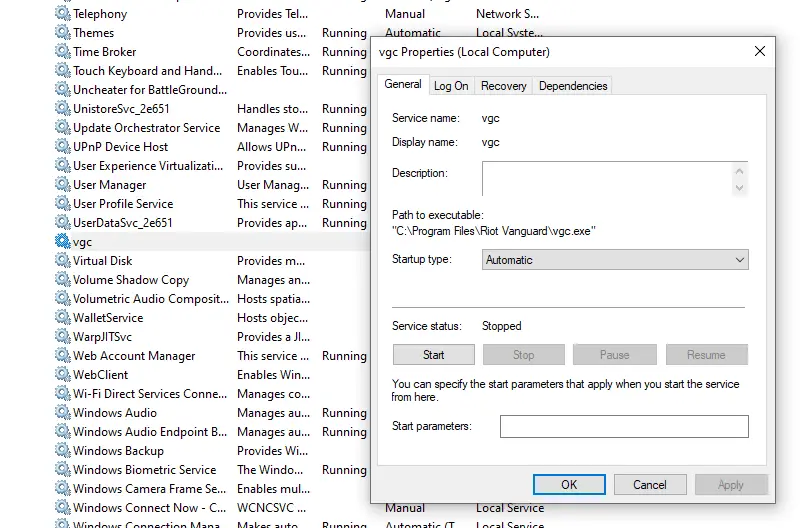Click the disabled Stop button
The width and height of the screenshot is (803, 528).
[x=523, y=355]
